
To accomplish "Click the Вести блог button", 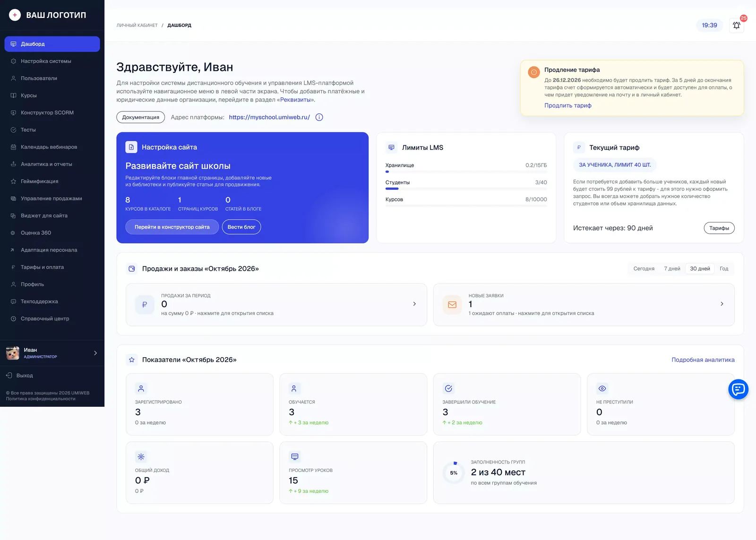I will tap(241, 227).
